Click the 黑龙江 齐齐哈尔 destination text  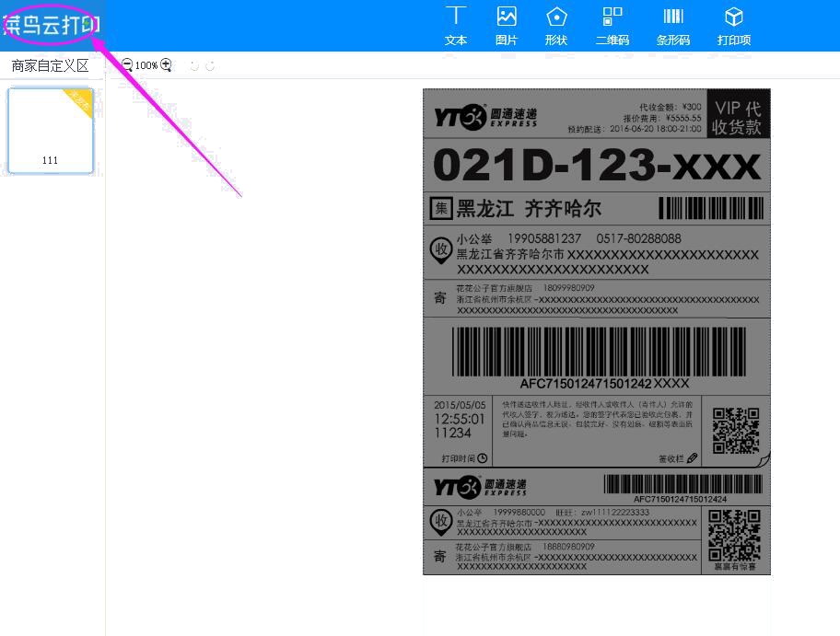pyautogui.click(x=529, y=208)
